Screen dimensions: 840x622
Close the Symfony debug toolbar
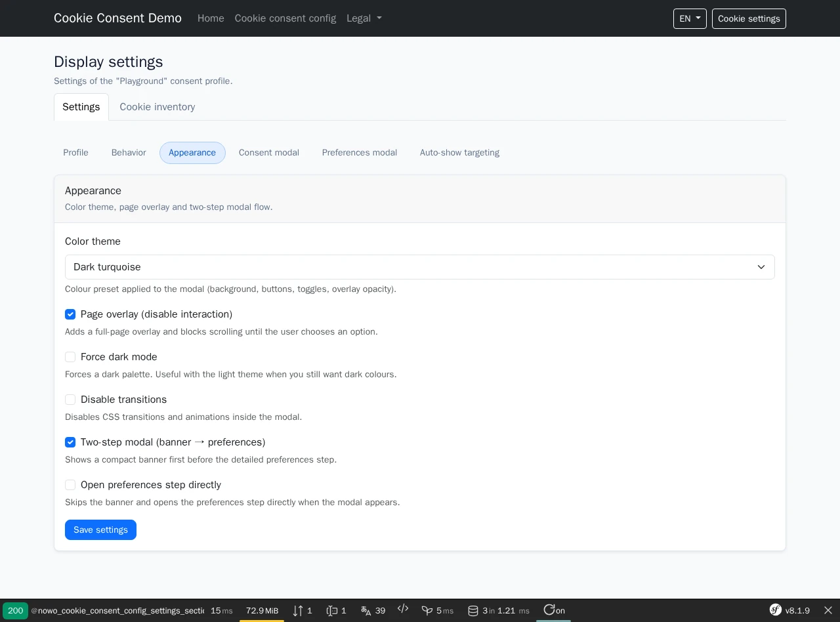(828, 610)
